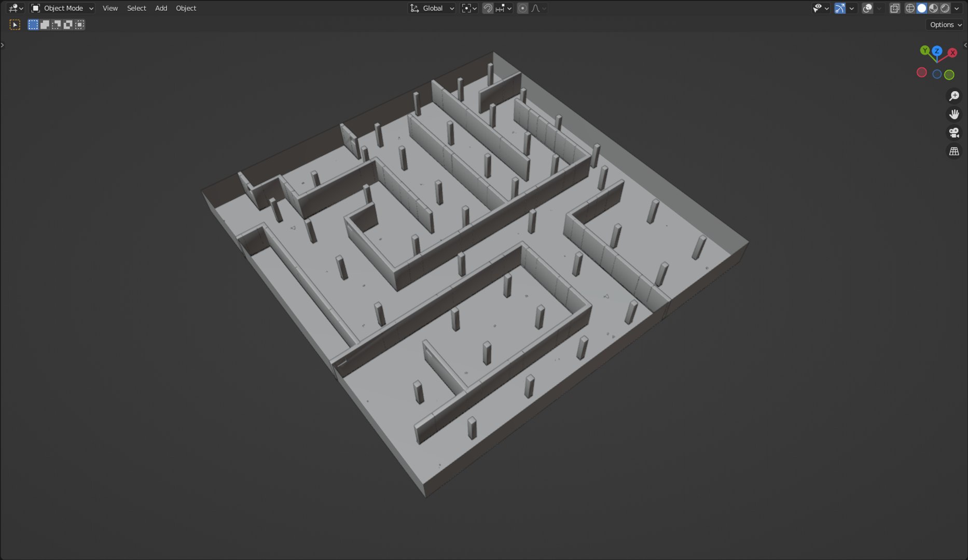Choose Subtract from Selection mode
Viewport: 968px width, 560px height.
pyautogui.click(x=56, y=25)
